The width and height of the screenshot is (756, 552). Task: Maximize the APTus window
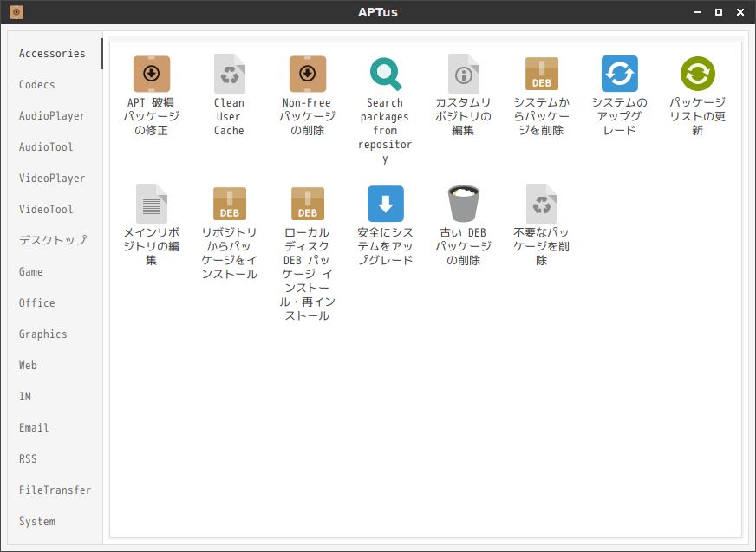coord(719,12)
